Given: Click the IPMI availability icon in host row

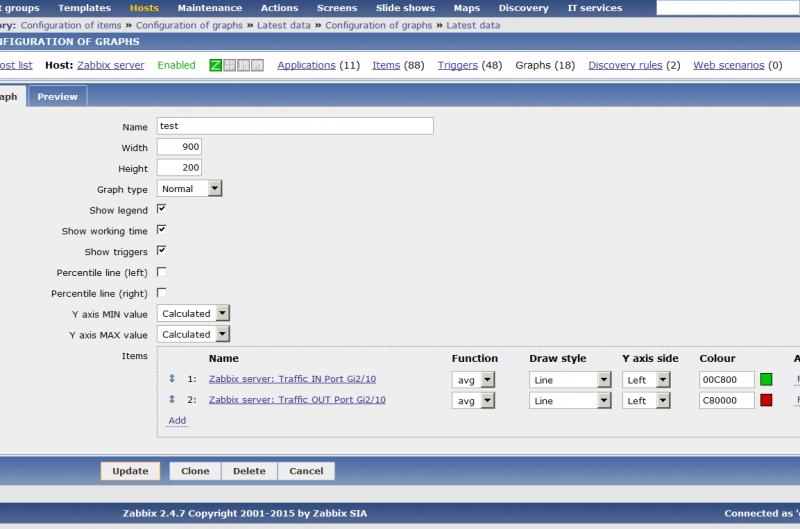Looking at the screenshot, I should click(x=257, y=65).
